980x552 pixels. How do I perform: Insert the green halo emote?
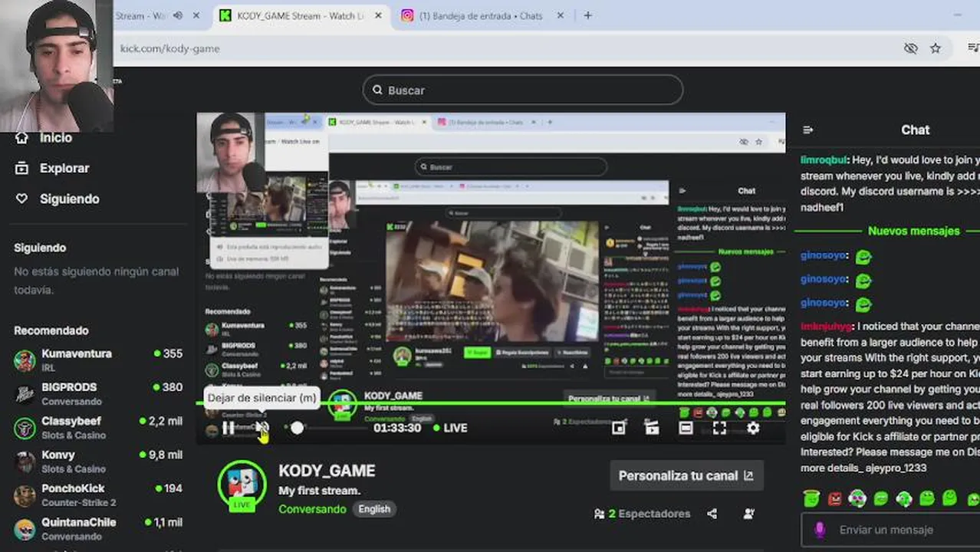[811, 498]
